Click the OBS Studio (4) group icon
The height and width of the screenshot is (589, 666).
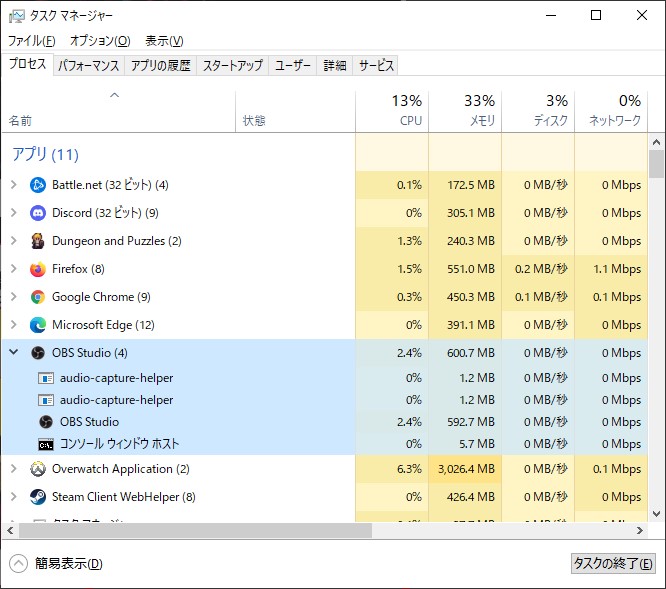[x=38, y=353]
